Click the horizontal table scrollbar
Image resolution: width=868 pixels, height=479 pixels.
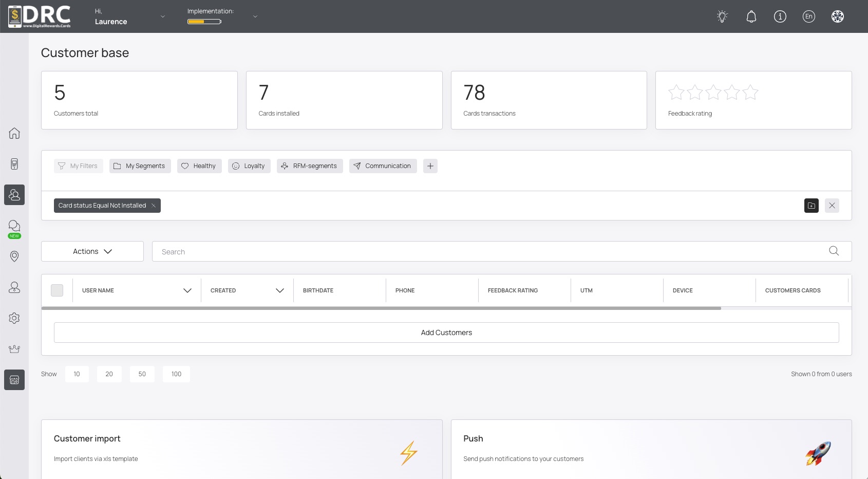(381, 308)
